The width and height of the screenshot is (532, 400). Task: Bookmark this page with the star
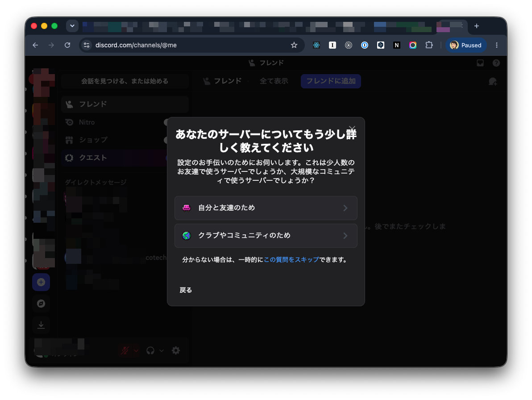pos(294,45)
